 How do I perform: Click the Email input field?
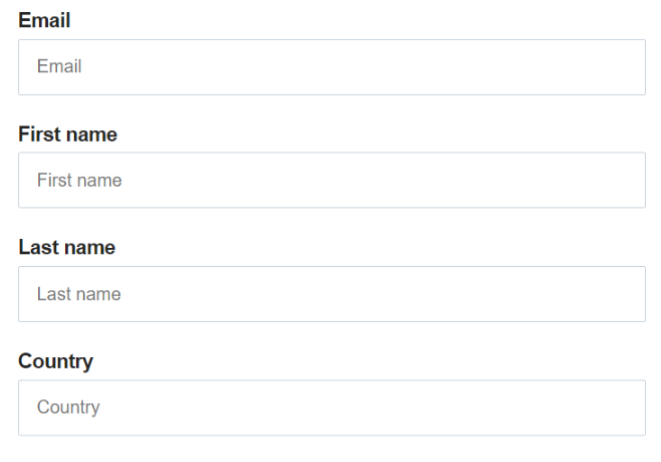(x=332, y=67)
